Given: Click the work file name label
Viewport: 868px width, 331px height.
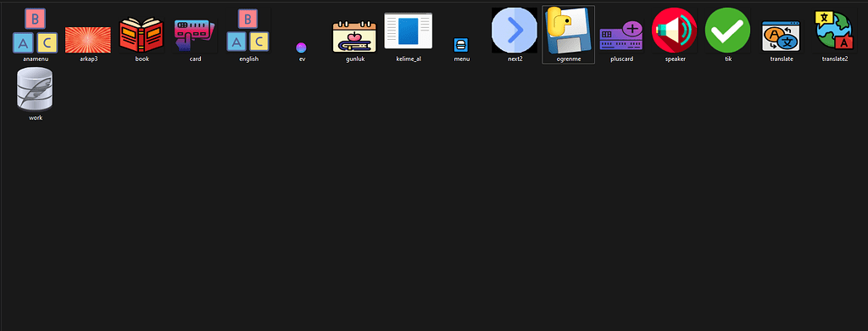Looking at the screenshot, I should [36, 117].
